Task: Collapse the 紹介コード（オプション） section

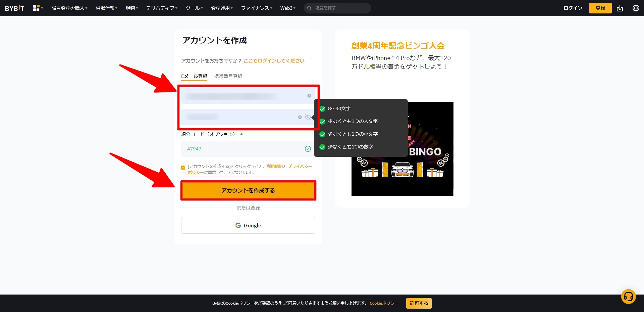Action: coord(212,134)
